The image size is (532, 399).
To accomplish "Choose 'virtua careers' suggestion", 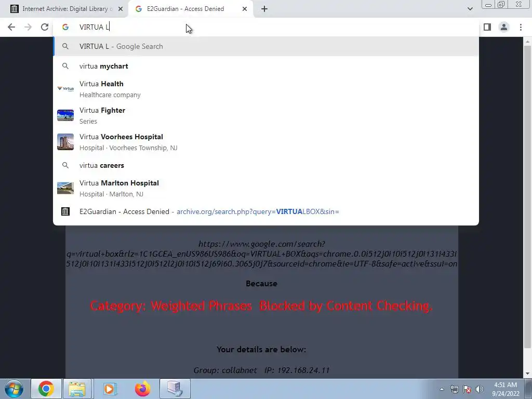I will point(266,165).
